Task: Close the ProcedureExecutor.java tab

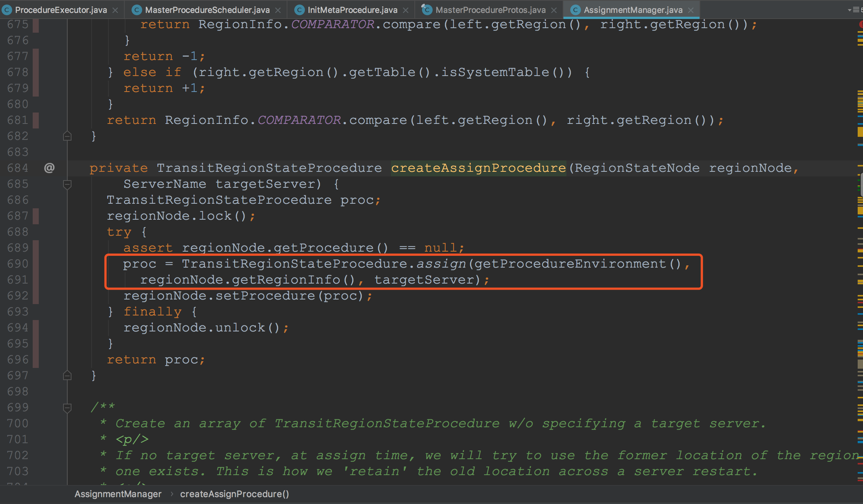Action: [x=115, y=10]
